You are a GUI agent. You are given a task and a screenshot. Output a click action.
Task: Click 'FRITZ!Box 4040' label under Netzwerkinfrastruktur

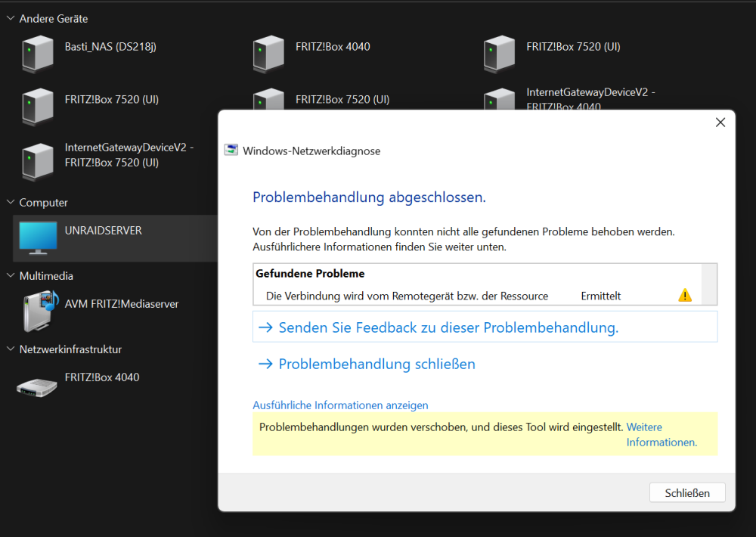pos(102,377)
